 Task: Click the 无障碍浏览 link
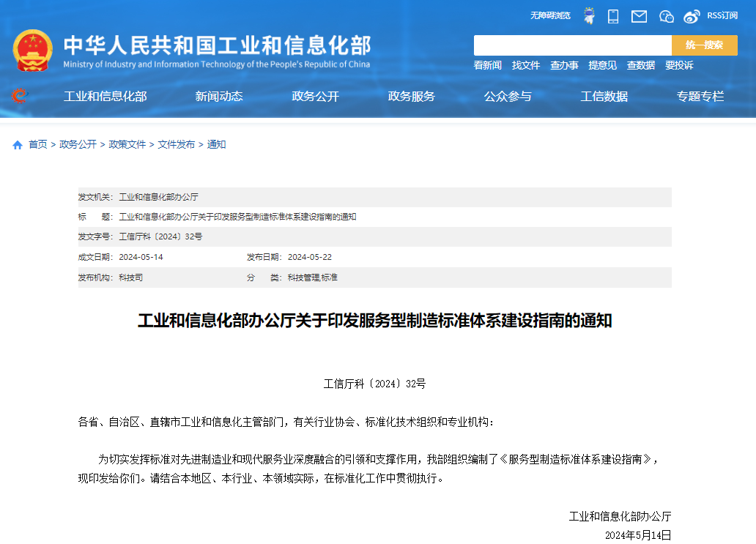click(x=550, y=15)
